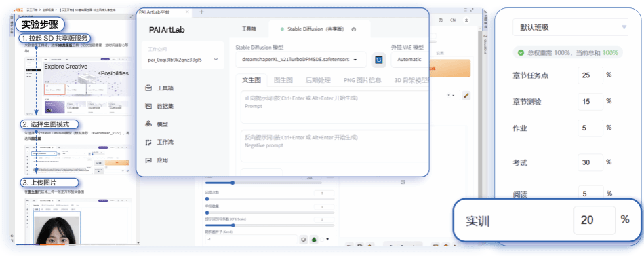Click the 实训 weight field showing 20
Viewport: 644px width, 256px height.
pos(595,220)
